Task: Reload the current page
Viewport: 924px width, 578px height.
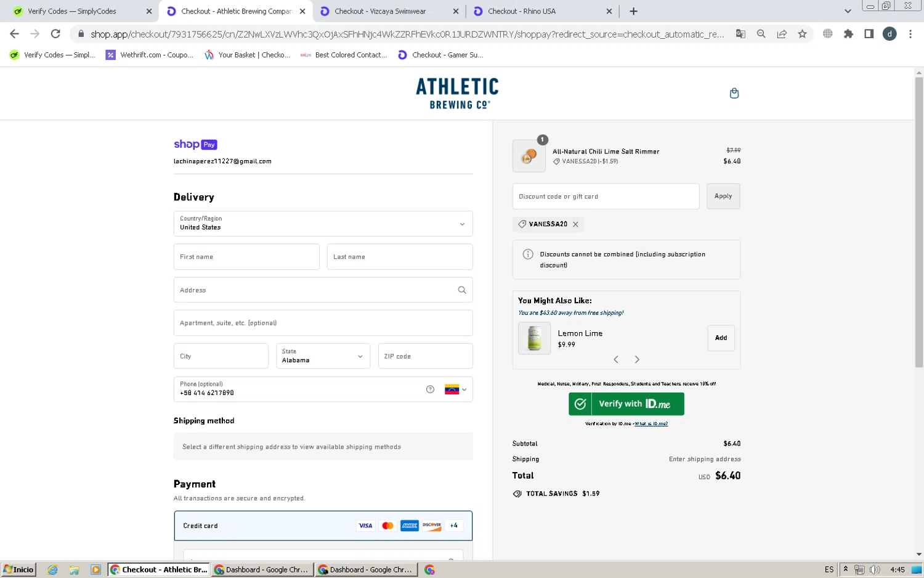Action: coord(55,34)
